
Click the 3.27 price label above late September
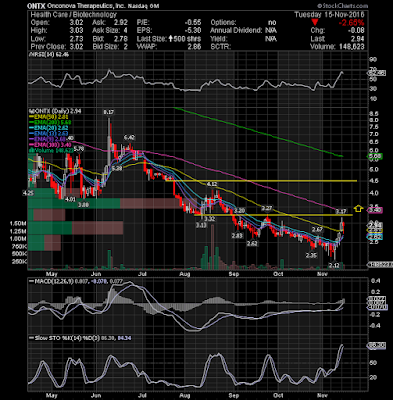[x=267, y=209]
